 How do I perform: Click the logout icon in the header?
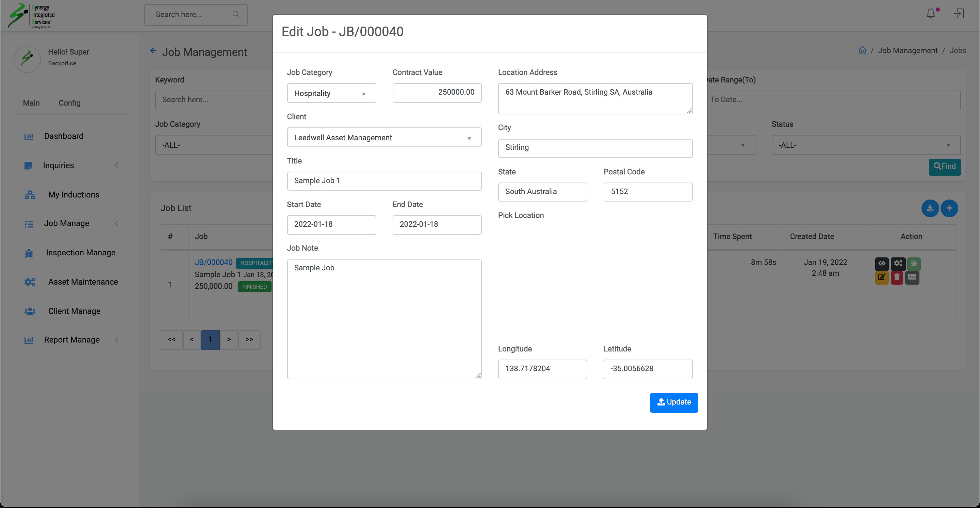959,14
